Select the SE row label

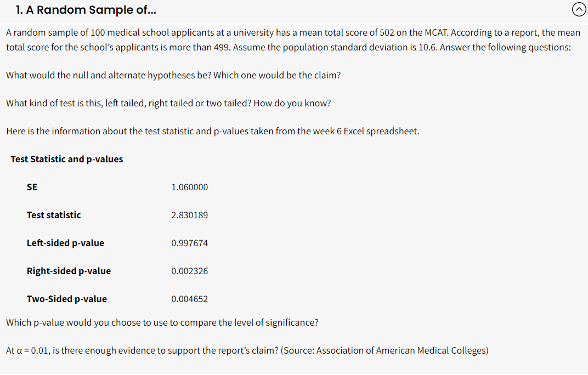[x=31, y=187]
